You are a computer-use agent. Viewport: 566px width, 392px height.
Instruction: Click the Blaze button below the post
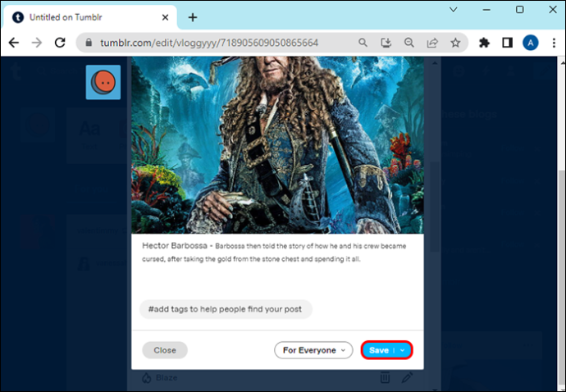(160, 377)
